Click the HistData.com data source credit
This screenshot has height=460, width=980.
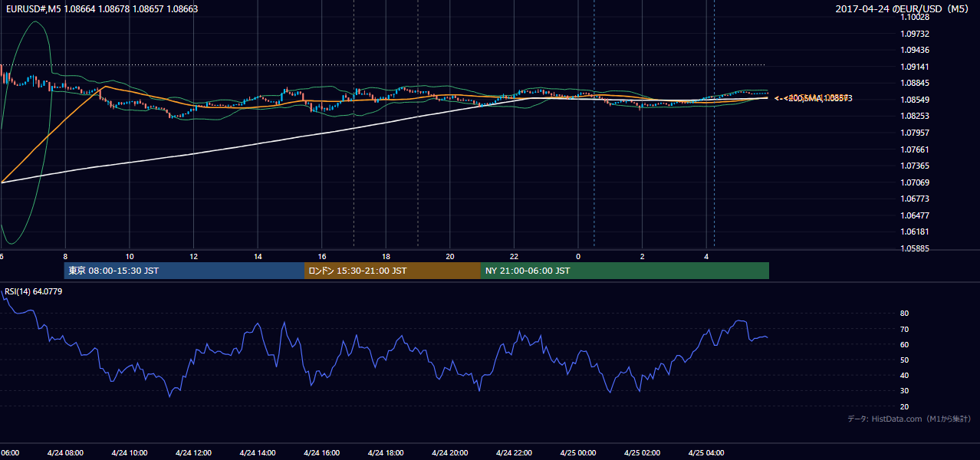(x=909, y=419)
